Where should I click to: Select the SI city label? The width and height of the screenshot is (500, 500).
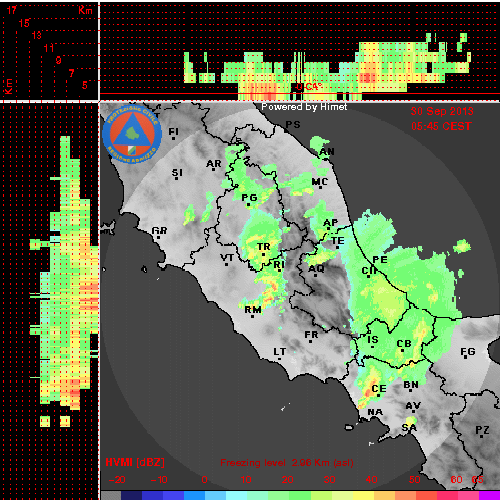[x=177, y=173]
